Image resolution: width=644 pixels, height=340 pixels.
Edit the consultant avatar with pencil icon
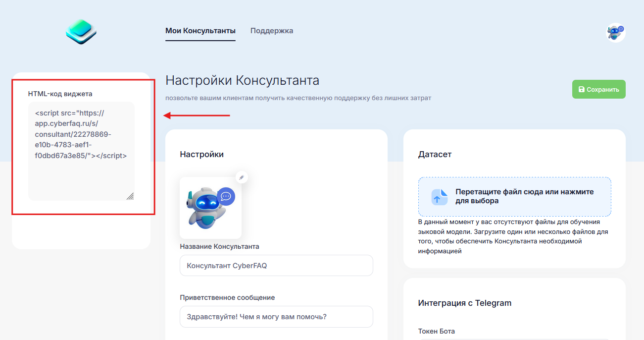coord(242,177)
